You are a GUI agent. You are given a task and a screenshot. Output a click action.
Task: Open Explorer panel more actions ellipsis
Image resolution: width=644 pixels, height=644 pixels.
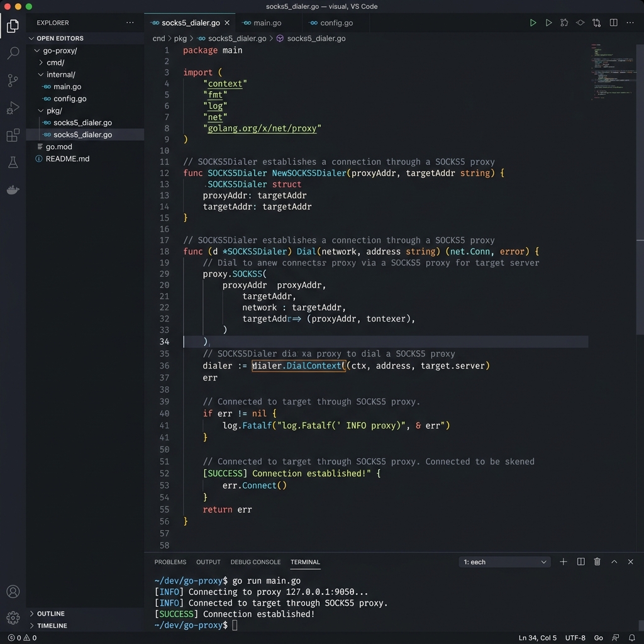(130, 23)
